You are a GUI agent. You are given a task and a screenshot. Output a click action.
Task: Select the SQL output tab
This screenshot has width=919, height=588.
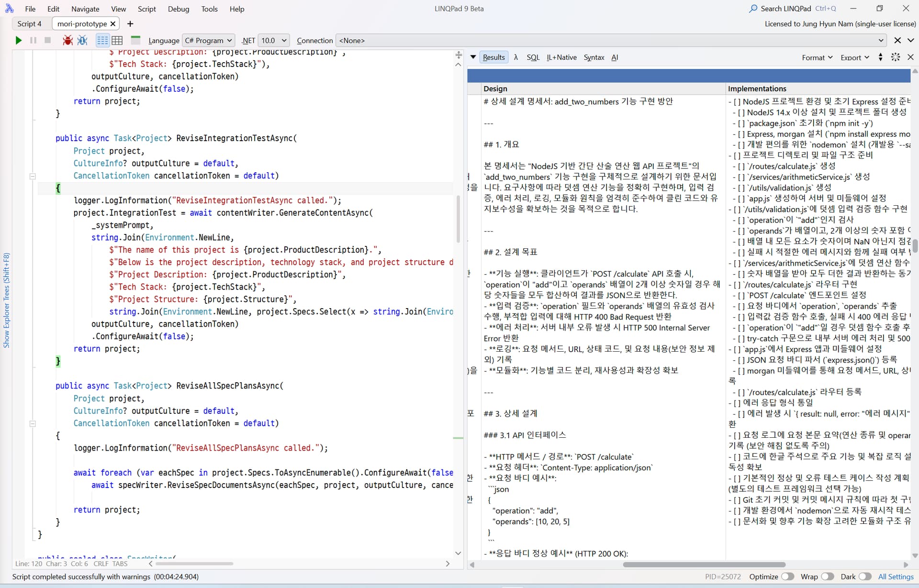click(533, 57)
